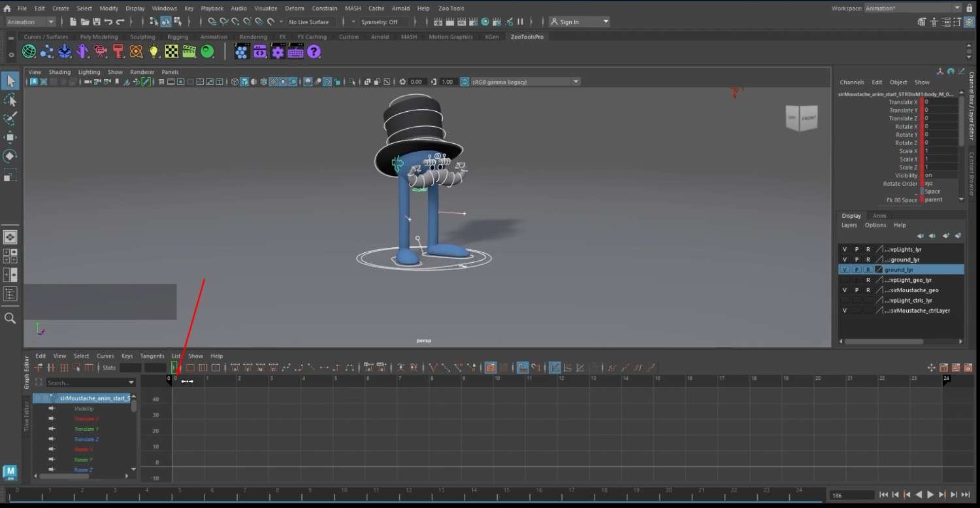Activate the Paint Selection tool

tap(10, 118)
